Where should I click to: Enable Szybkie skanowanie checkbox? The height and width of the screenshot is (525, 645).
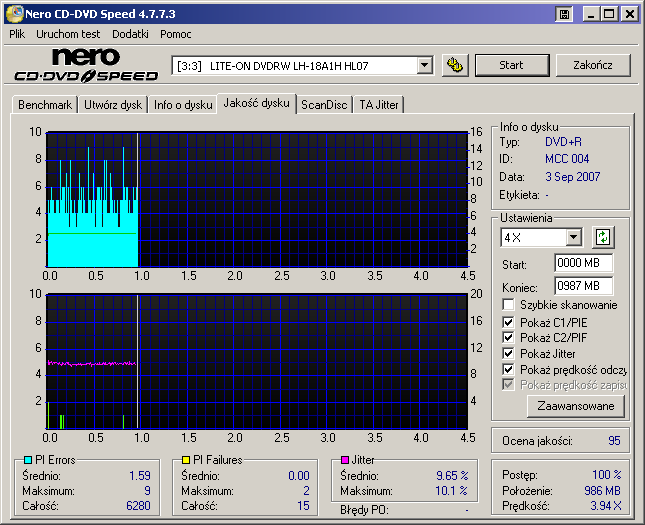click(508, 305)
